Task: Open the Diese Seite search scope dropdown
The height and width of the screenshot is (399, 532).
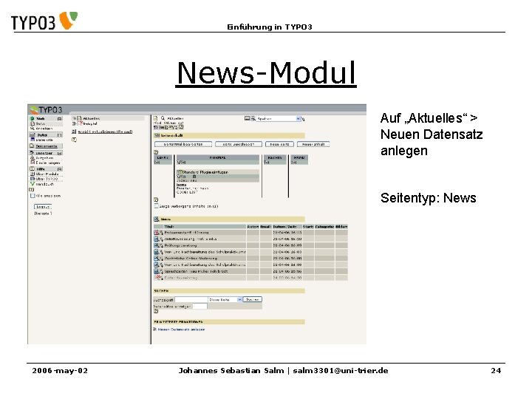Action: click(x=225, y=299)
